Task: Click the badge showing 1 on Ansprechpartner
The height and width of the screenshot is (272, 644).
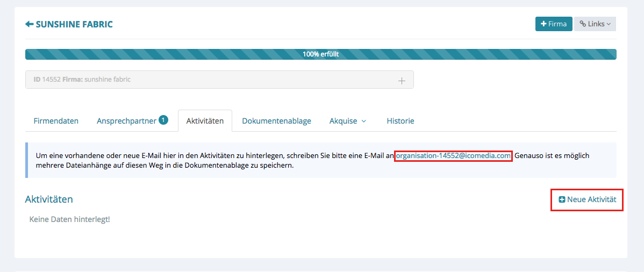Action: [163, 120]
